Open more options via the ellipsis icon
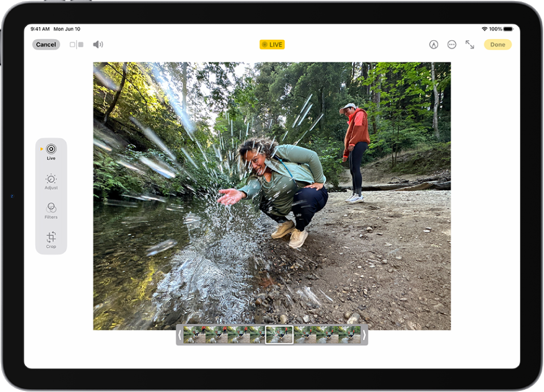The image size is (544, 392). [x=451, y=44]
